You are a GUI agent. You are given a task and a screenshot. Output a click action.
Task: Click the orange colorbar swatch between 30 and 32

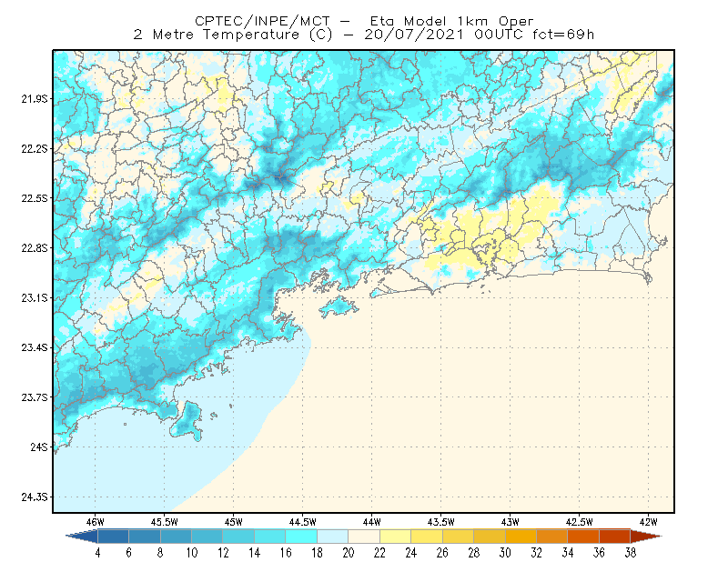click(521, 537)
